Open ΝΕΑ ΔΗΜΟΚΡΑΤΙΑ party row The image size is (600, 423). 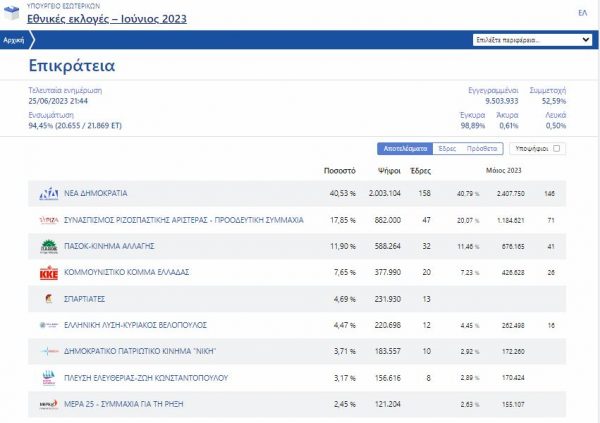point(297,194)
